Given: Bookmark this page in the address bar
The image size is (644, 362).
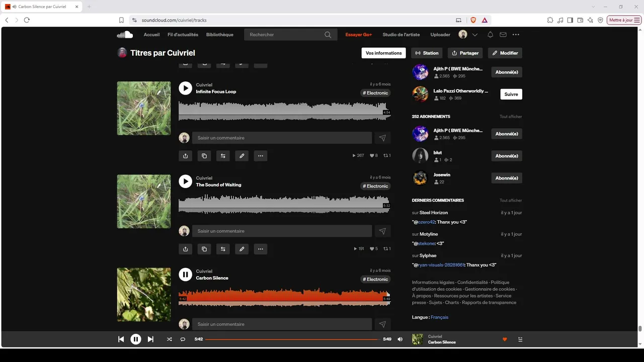Looking at the screenshot, I should (x=121, y=20).
